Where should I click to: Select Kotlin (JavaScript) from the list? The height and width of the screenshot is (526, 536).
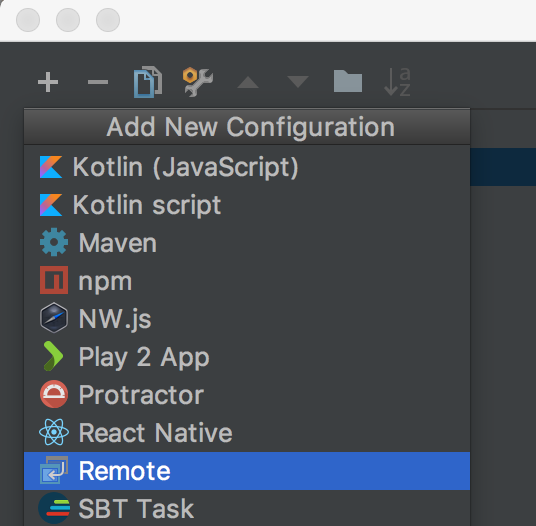point(247,167)
